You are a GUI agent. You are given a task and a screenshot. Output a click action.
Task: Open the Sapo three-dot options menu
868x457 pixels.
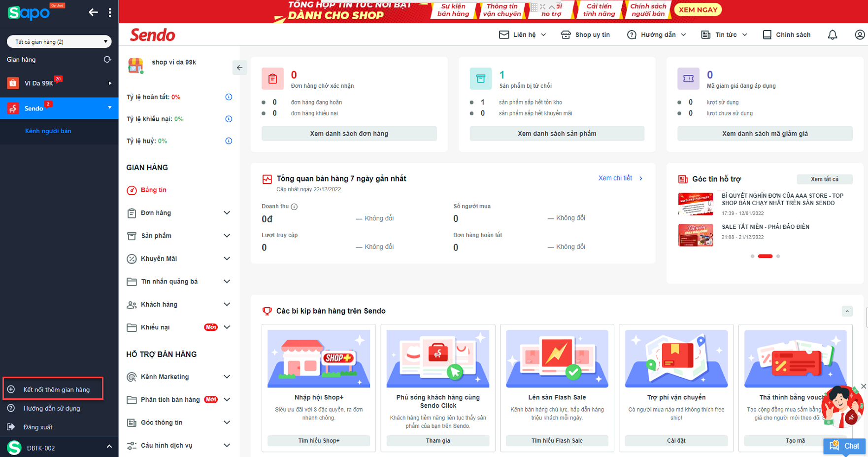click(110, 12)
